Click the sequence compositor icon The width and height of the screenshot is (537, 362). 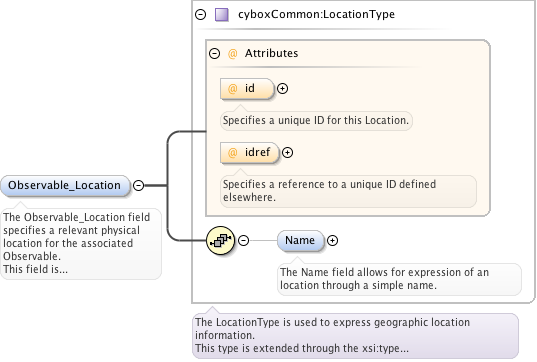221,240
